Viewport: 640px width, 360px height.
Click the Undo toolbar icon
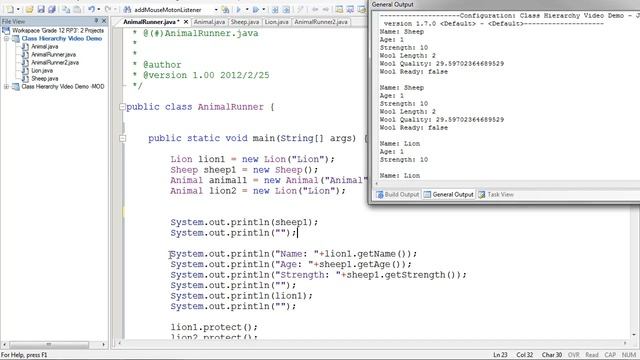coord(91,9)
